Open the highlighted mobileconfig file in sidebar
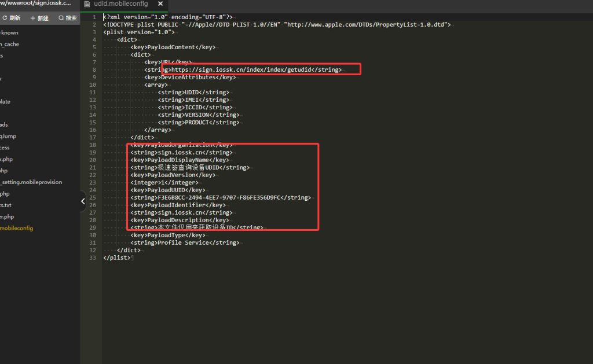This screenshot has width=593, height=364. tap(17, 228)
